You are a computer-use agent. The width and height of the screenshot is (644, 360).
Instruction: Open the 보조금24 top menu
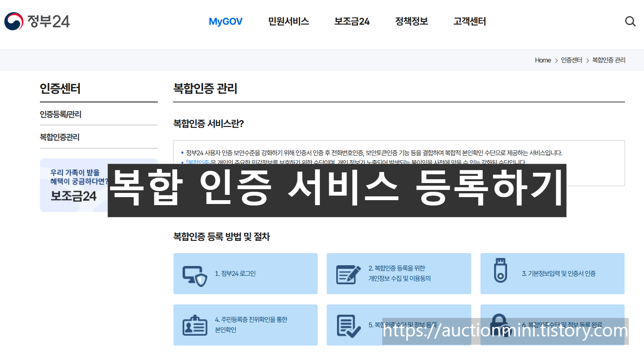352,21
